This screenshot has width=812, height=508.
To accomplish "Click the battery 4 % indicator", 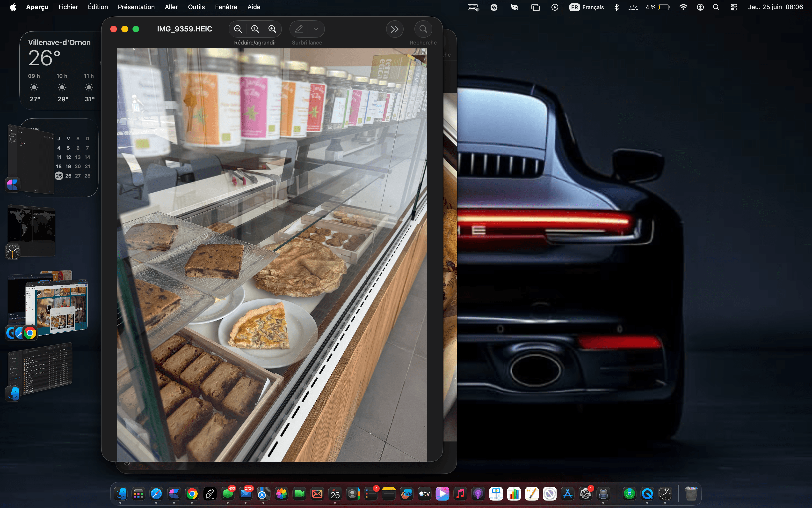I will pos(658,7).
